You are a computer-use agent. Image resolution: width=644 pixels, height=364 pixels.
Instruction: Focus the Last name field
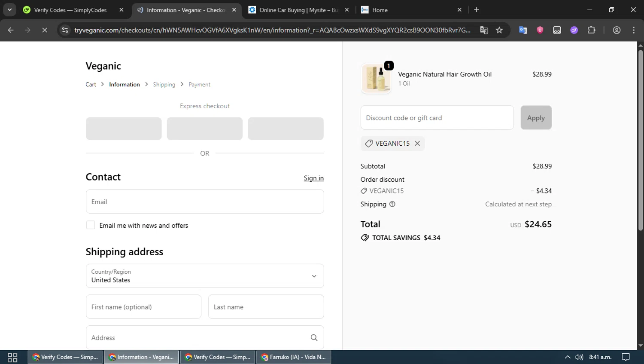point(266,307)
